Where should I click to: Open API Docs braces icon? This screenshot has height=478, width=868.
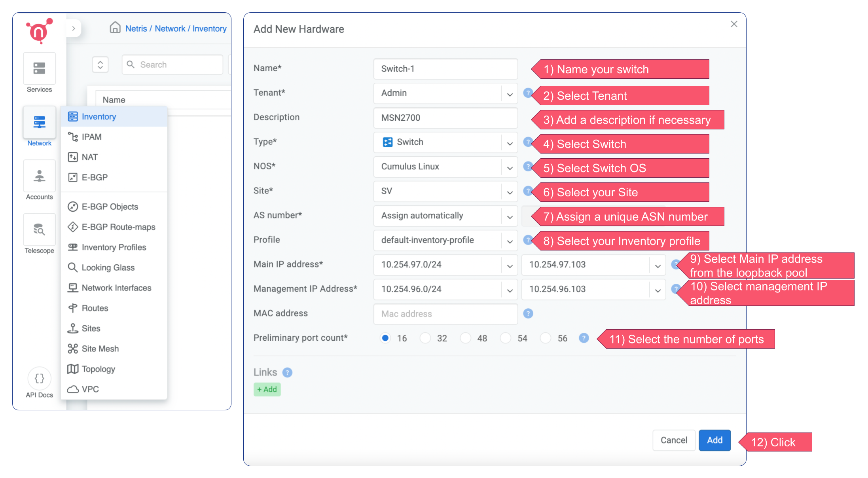click(x=39, y=378)
